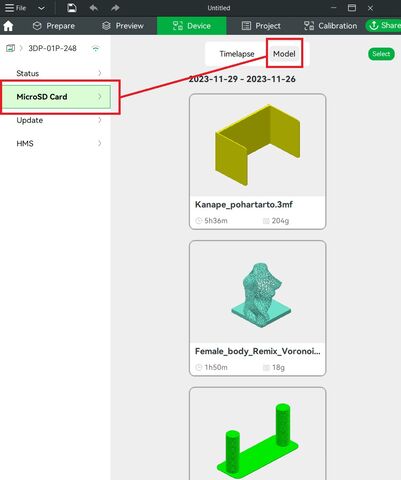Screen dimensions: 401x480
Task: Open the Kanape_pohartarto yellow model thumbnail
Action: pyautogui.click(x=257, y=145)
